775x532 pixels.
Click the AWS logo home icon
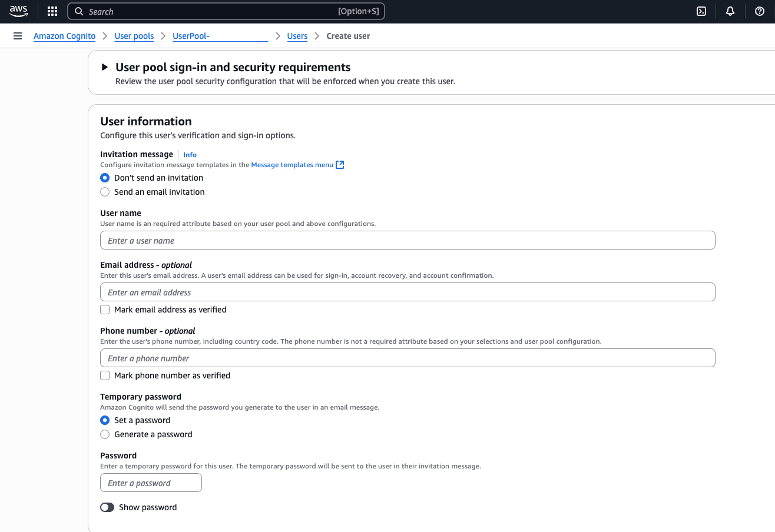pyautogui.click(x=18, y=11)
